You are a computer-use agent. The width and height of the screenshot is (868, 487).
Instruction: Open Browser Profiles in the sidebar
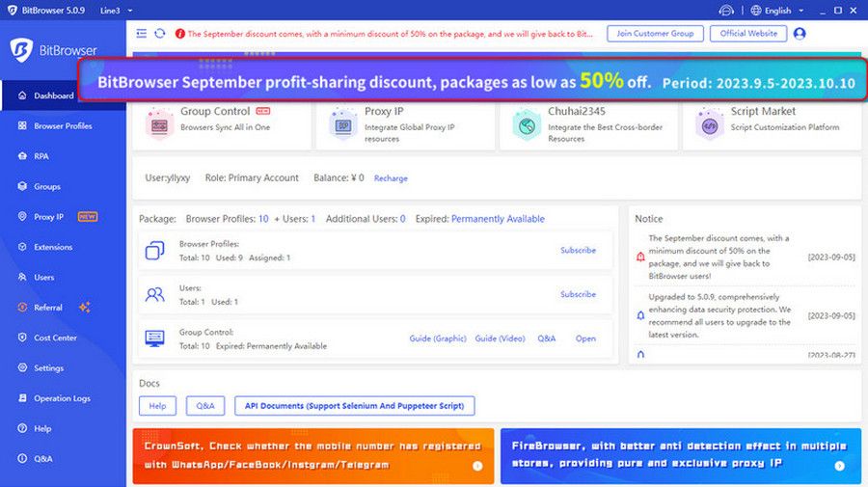[x=63, y=126]
